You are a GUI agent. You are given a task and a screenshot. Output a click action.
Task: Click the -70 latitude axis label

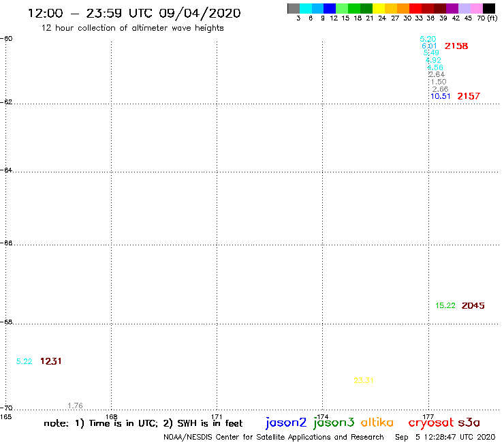(6, 408)
